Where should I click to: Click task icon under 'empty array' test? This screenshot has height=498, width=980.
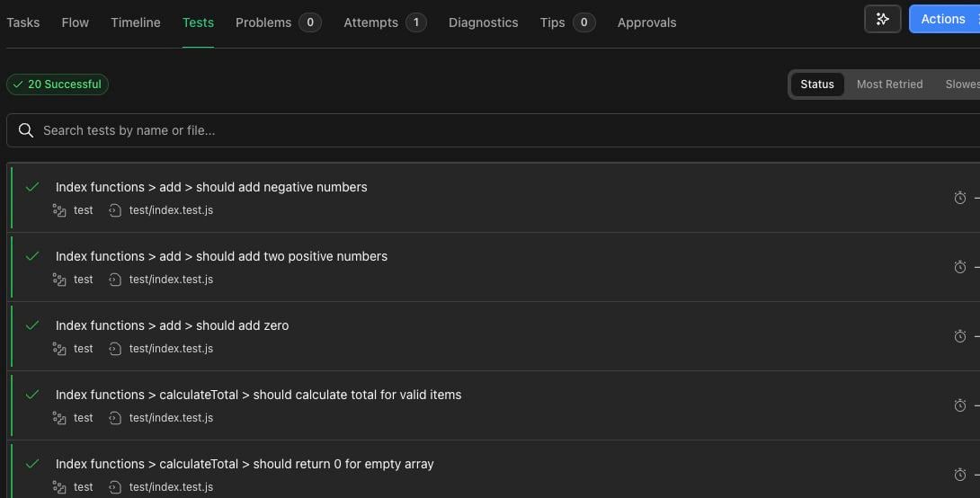click(59, 488)
